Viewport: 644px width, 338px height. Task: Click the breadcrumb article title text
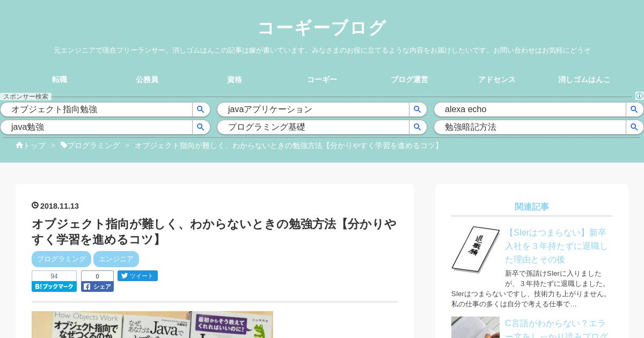288,145
